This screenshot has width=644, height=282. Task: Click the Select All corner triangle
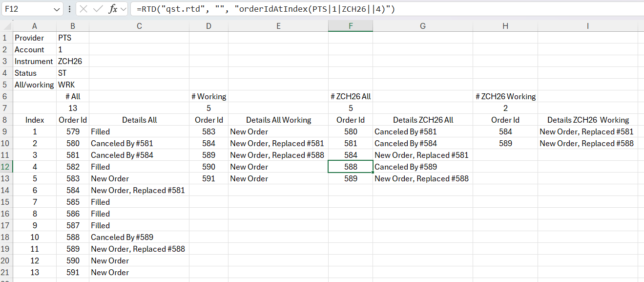(7, 26)
